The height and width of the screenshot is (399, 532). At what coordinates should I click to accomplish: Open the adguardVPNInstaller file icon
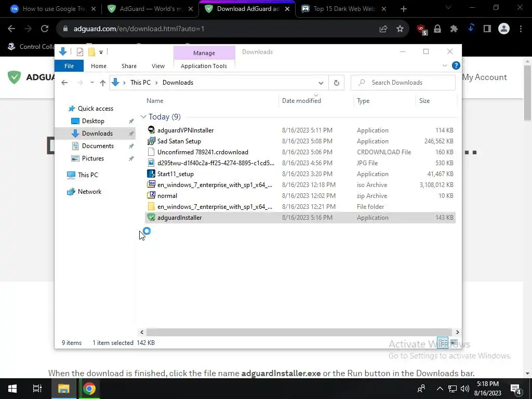coord(151,130)
